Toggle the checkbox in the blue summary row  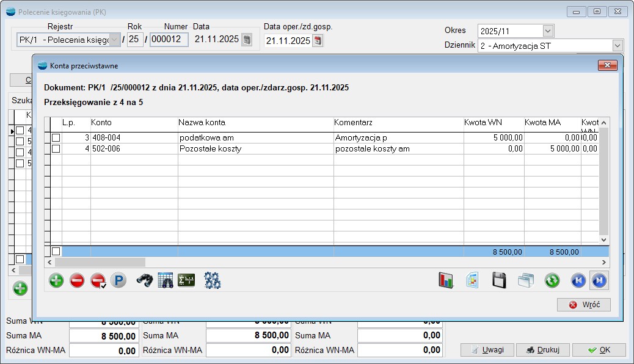(x=56, y=251)
